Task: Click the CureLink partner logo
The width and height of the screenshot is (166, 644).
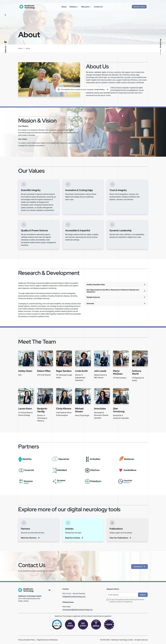Action: pos(26,470)
